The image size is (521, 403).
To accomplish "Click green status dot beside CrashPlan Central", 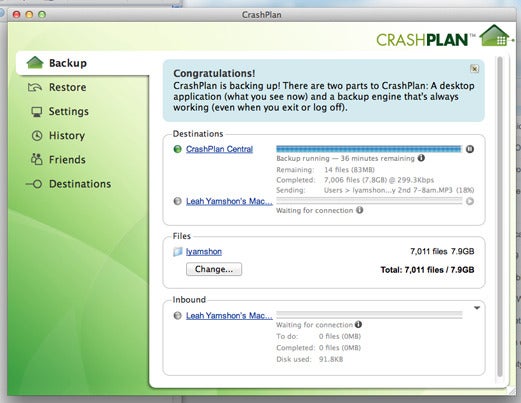I will point(178,149).
